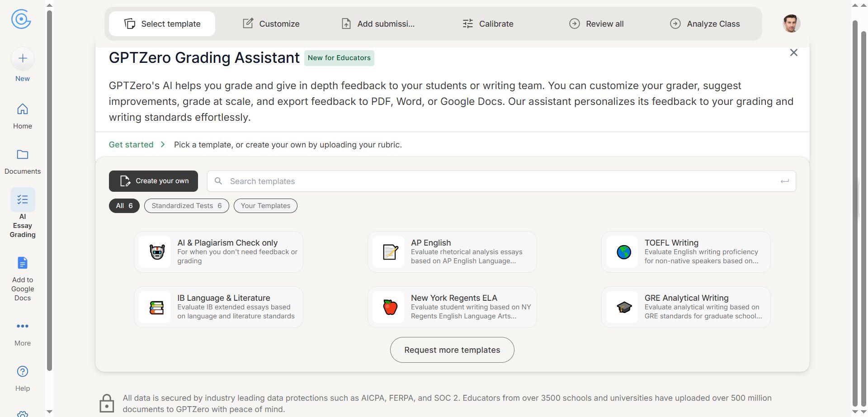Click the robot icon for AI & Plagiarism Check
Screen dimensions: 868x417
point(157,252)
